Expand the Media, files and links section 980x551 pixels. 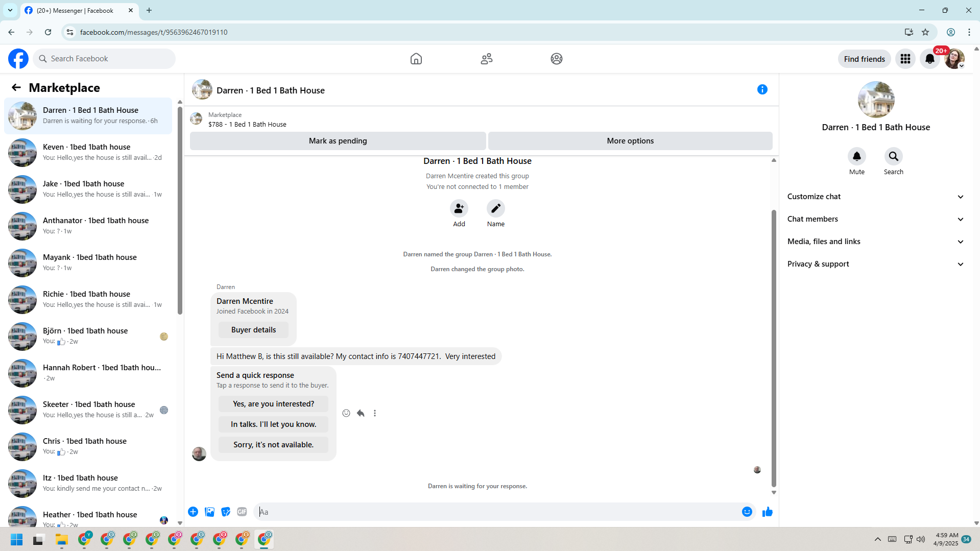click(876, 242)
